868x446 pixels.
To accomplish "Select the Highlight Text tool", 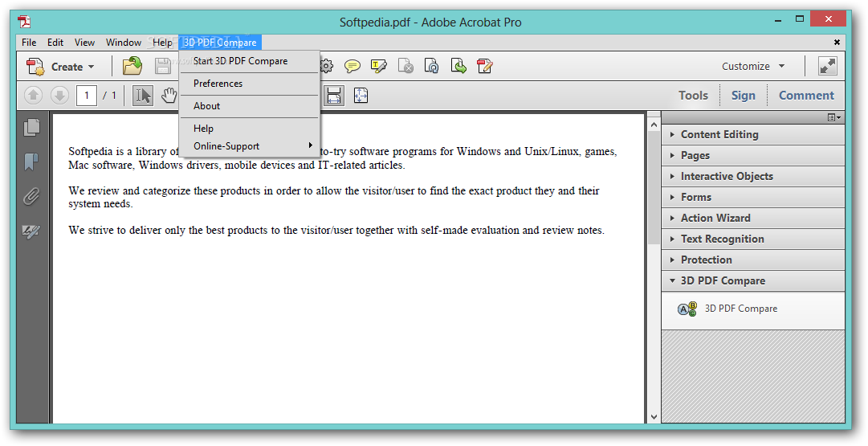I will (379, 67).
